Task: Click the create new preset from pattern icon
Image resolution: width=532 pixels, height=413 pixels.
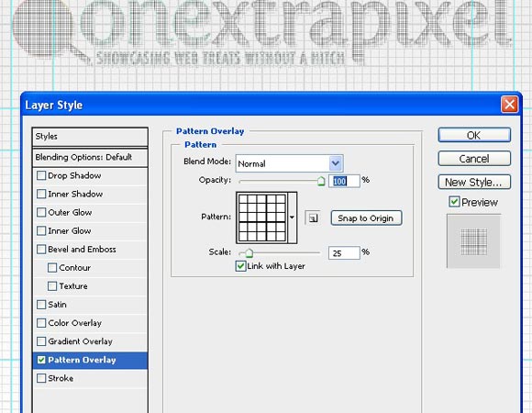Action: [x=313, y=218]
